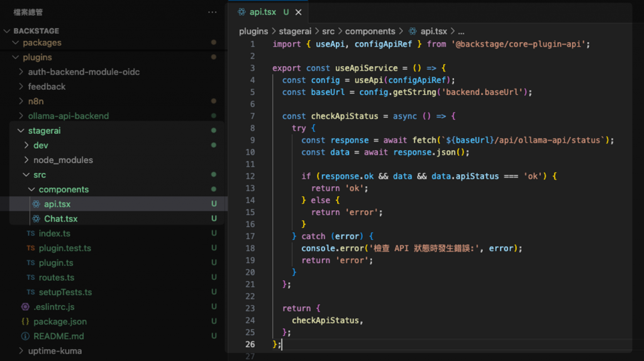Screen dimensions: 644x361
Task: Expand the feedback folder
Action: coord(21,87)
